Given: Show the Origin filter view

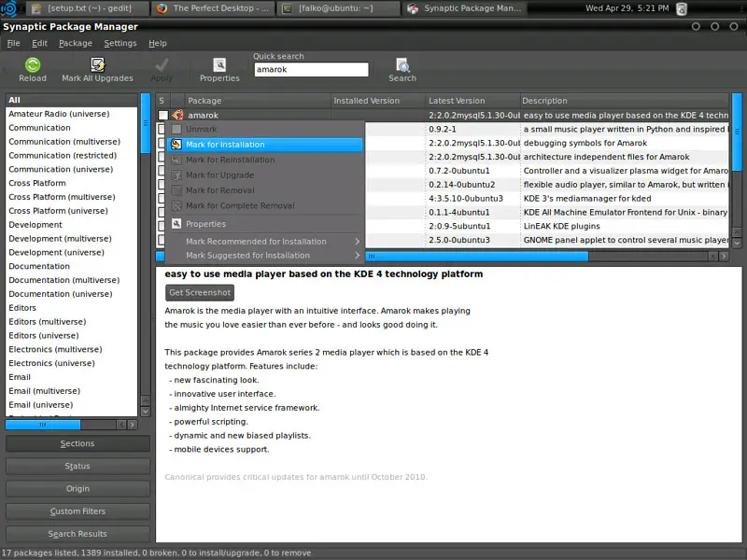Looking at the screenshot, I should pyautogui.click(x=78, y=488).
